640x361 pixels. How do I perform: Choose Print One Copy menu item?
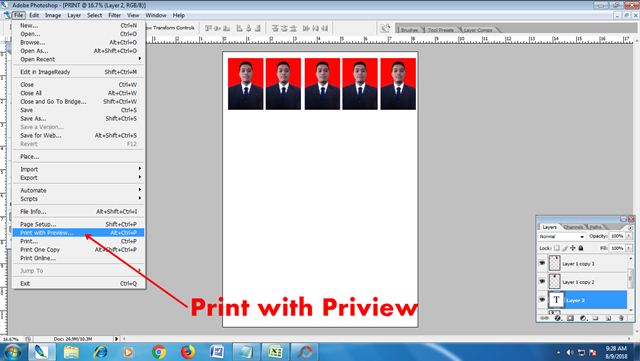pyautogui.click(x=78, y=250)
